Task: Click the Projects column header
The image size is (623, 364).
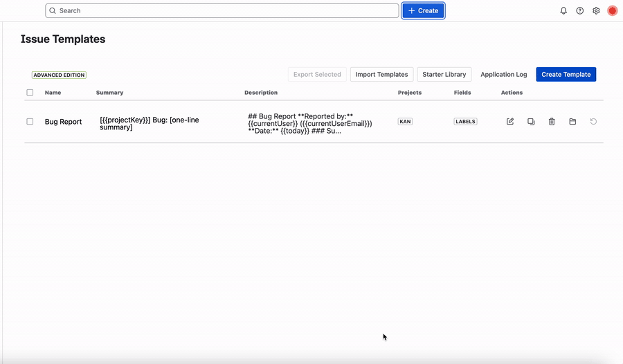Action: coord(410,93)
